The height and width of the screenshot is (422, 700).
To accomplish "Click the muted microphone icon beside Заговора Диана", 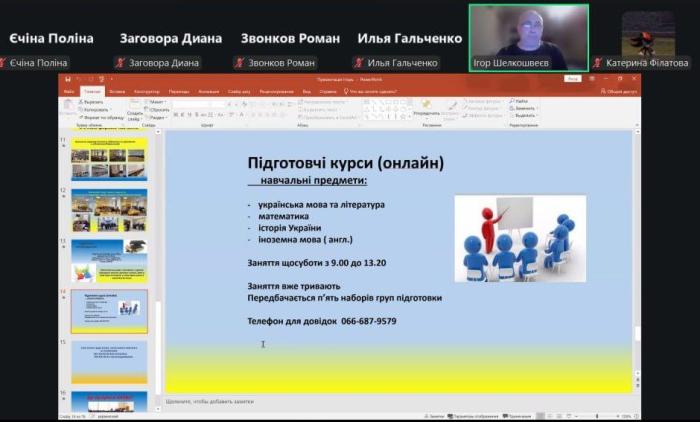I will click(120, 63).
